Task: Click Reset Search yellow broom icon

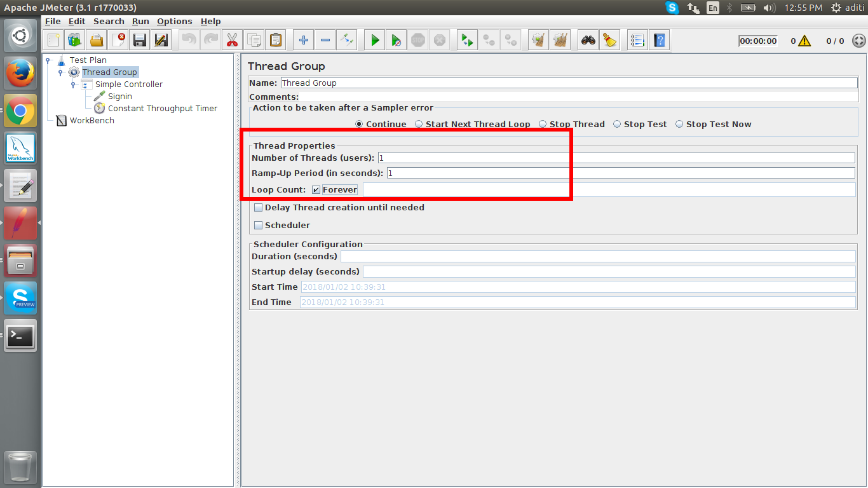Action: tap(609, 41)
